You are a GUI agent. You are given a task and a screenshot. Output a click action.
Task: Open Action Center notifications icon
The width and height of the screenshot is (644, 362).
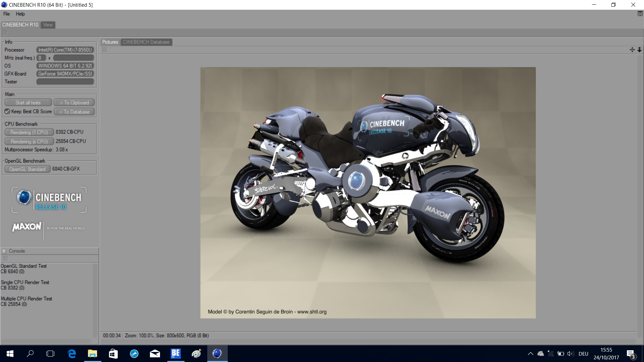pos(631,354)
